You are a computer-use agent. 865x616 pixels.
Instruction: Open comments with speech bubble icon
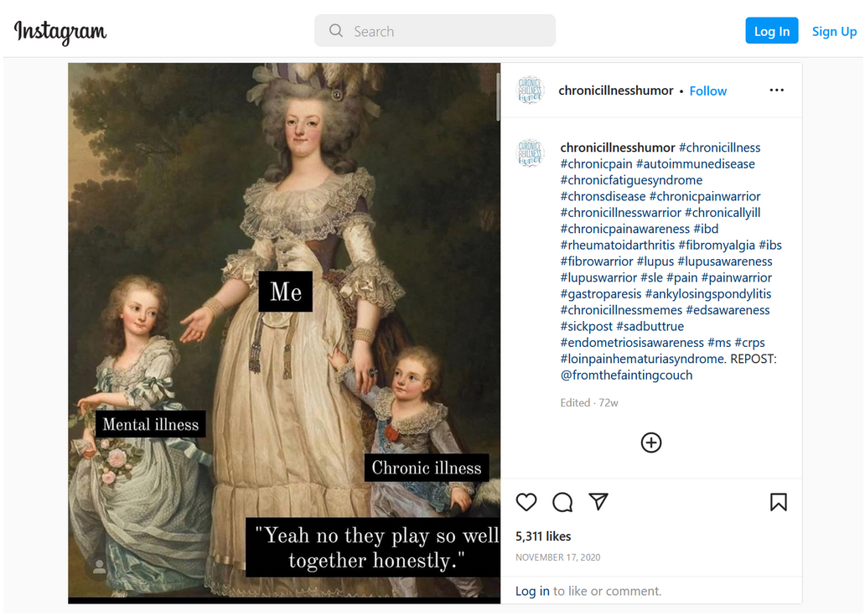[562, 502]
